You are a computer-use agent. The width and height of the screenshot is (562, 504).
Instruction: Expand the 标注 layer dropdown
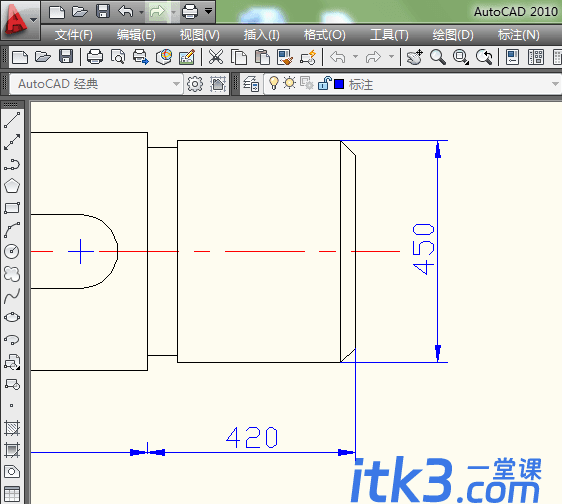pyautogui.click(x=555, y=84)
